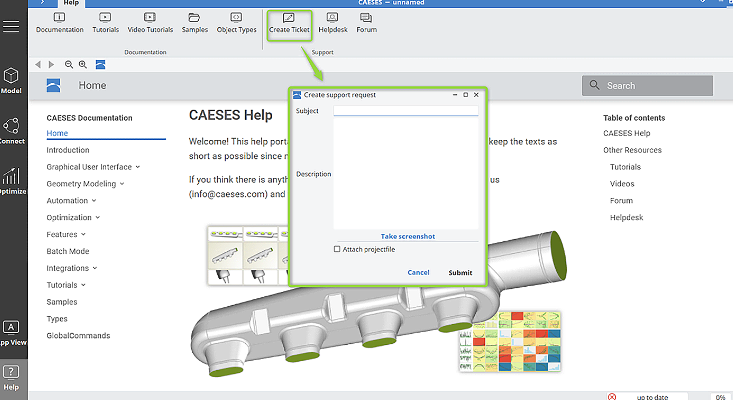Image resolution: width=733 pixels, height=400 pixels.
Task: Open the Helpdesk ribbon icon
Action: point(332,19)
